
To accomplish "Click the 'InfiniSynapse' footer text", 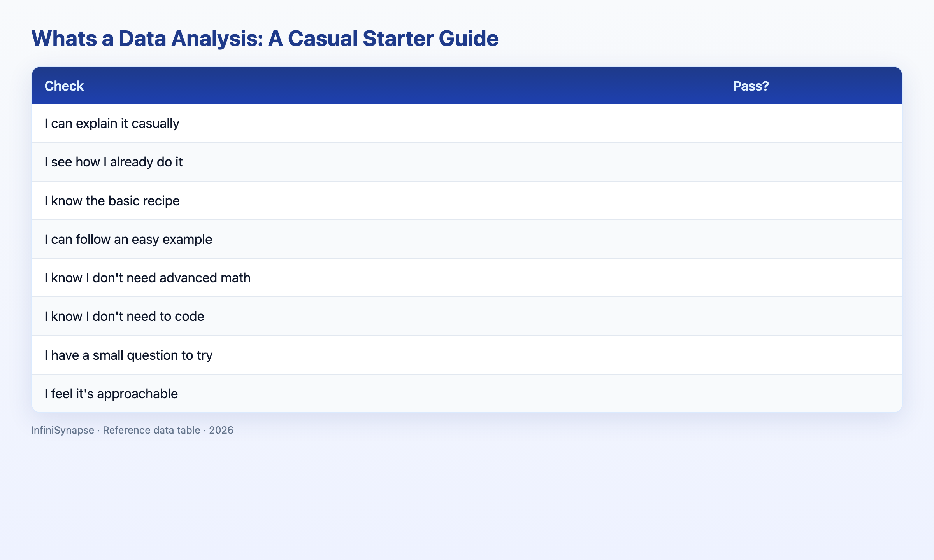I will [63, 430].
